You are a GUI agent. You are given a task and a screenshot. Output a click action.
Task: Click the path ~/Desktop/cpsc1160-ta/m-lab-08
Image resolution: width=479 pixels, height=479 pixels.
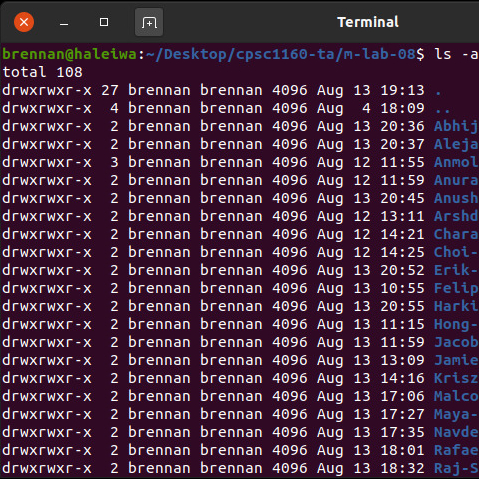click(281, 54)
